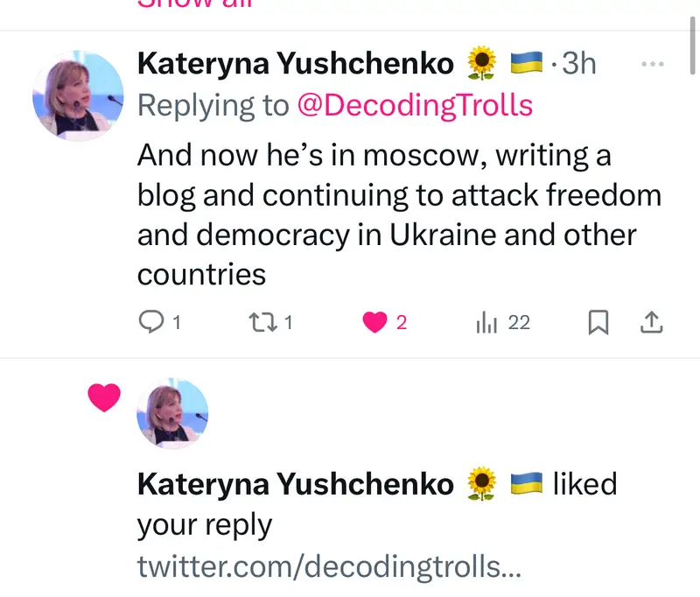Click the sunflower emoji beside tweet author
700x597 pixels.
(481, 64)
